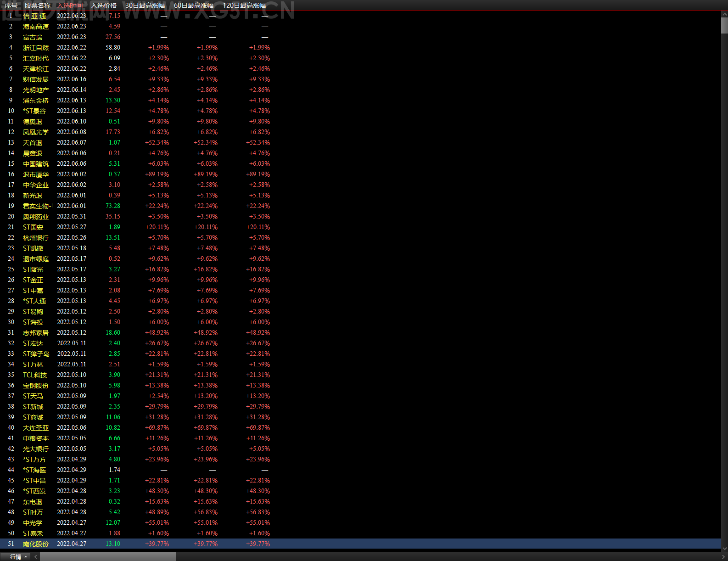
Task: Select stock 浙江自然
Action: pos(36,48)
